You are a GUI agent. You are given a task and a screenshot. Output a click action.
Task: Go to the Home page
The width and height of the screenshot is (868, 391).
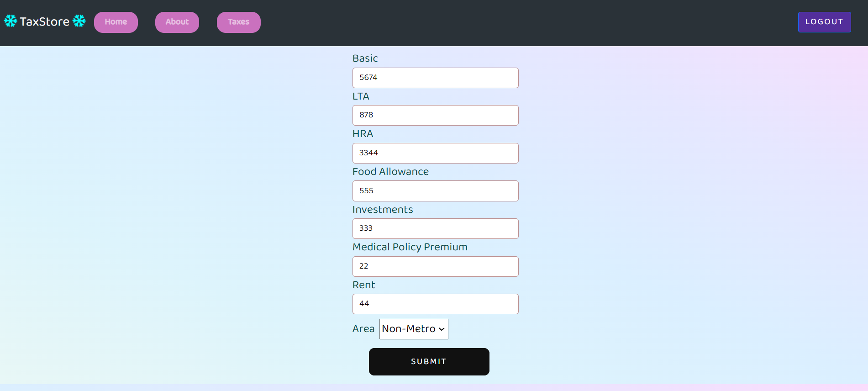[x=116, y=22]
